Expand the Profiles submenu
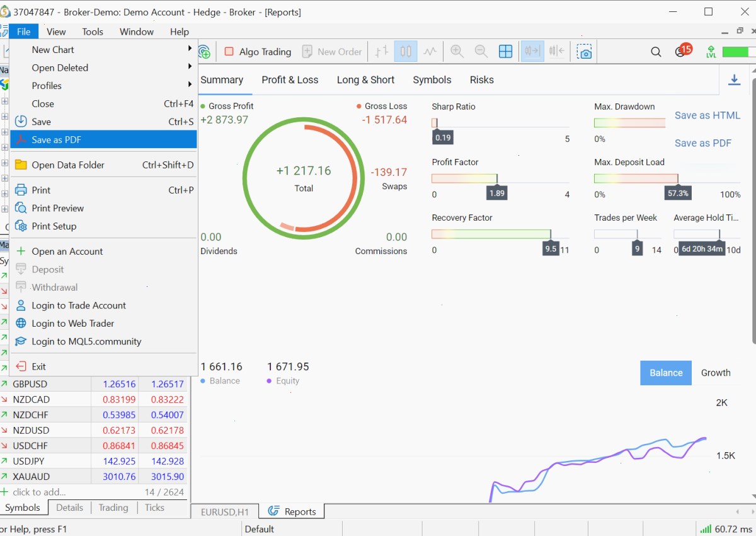The image size is (756, 536). [104, 86]
